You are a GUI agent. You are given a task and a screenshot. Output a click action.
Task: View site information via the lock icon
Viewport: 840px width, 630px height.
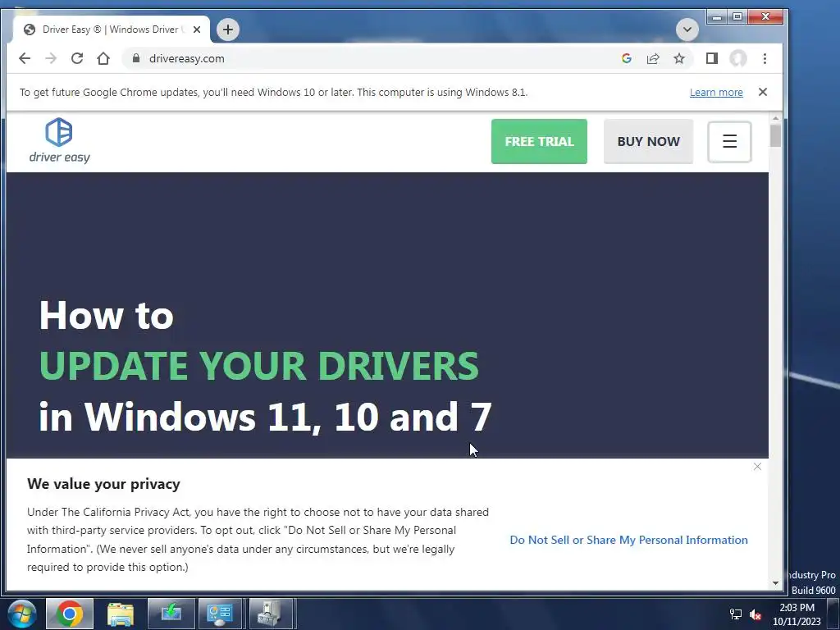pos(136,58)
